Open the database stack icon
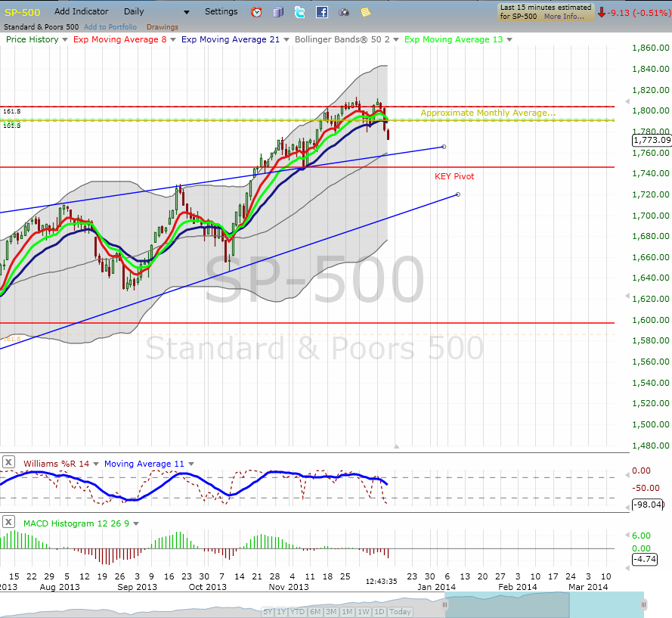This screenshot has width=672, height=618. 278,12
